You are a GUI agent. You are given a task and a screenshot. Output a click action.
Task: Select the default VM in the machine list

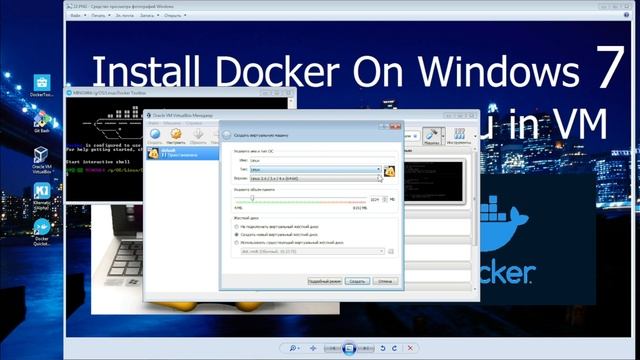click(x=183, y=153)
